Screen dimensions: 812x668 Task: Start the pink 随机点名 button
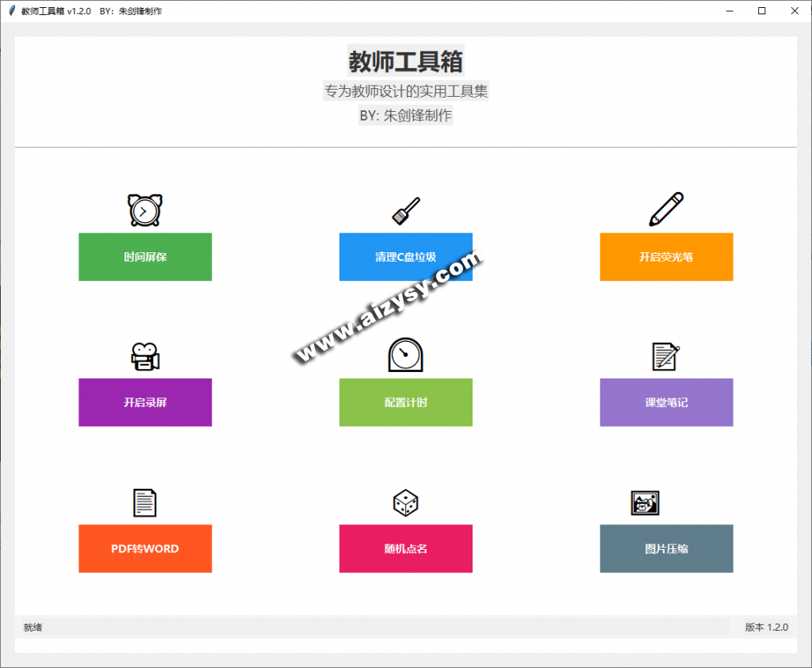[x=405, y=548]
